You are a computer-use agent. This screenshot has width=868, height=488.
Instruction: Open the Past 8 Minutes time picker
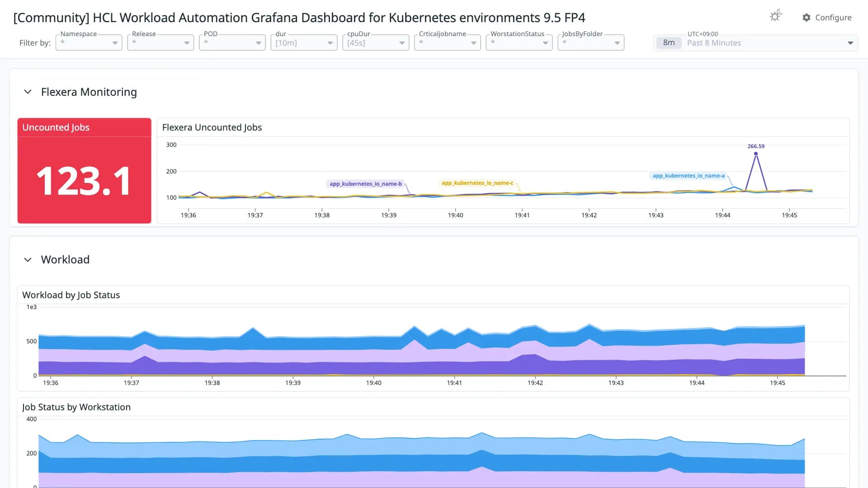tap(755, 43)
